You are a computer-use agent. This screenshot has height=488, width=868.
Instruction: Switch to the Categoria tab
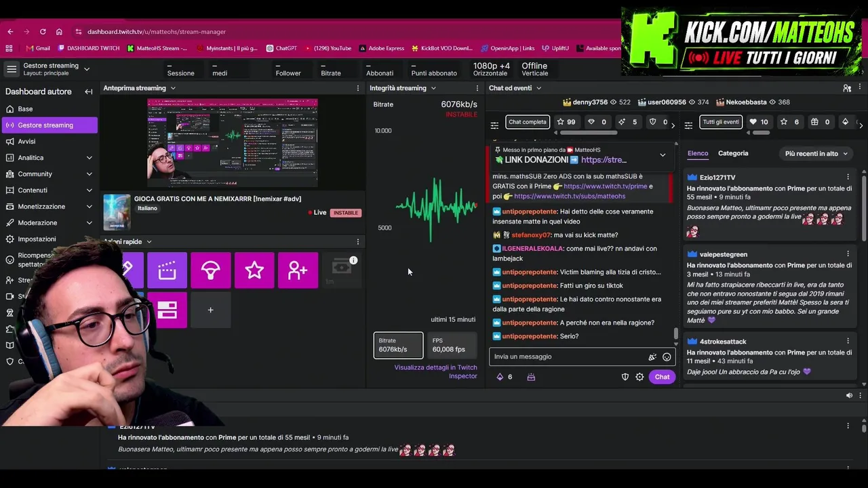pyautogui.click(x=733, y=153)
